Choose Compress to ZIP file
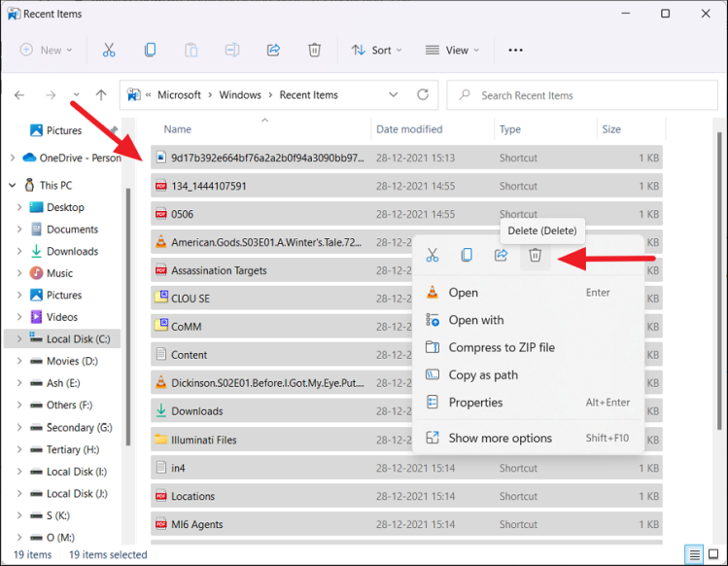 pos(502,347)
